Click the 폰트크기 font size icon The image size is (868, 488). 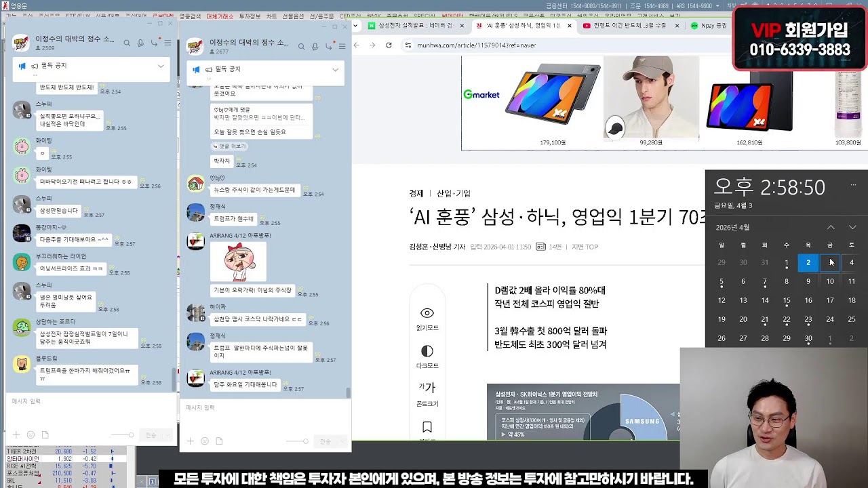point(427,388)
